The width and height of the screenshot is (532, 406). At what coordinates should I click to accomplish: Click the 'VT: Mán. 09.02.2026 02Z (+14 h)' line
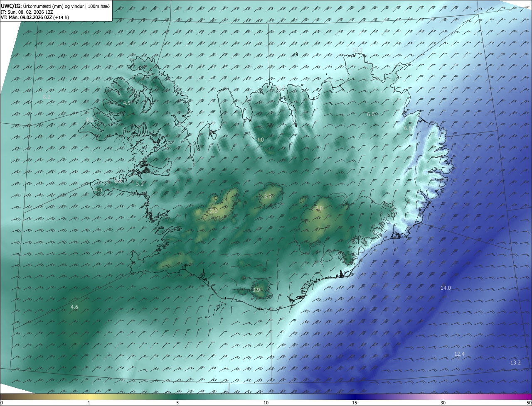click(x=35, y=17)
